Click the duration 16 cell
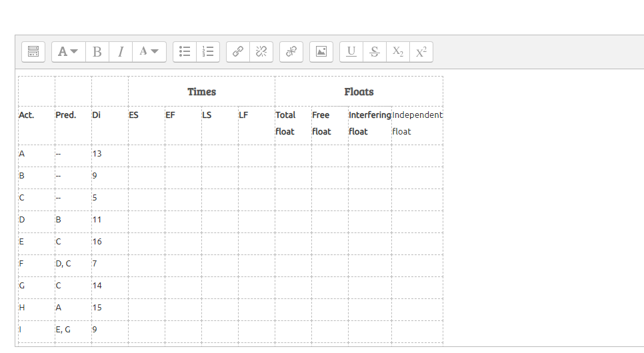 click(109, 243)
